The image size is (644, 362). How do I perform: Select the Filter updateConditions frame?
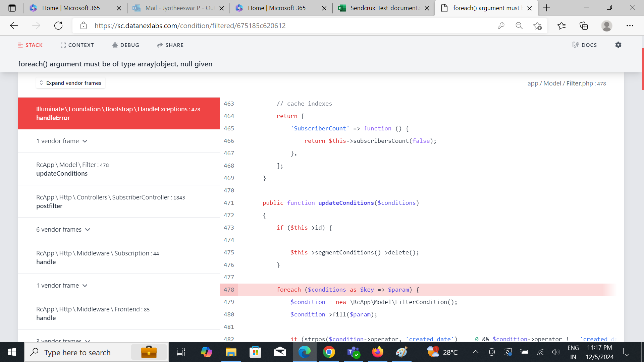point(119,169)
